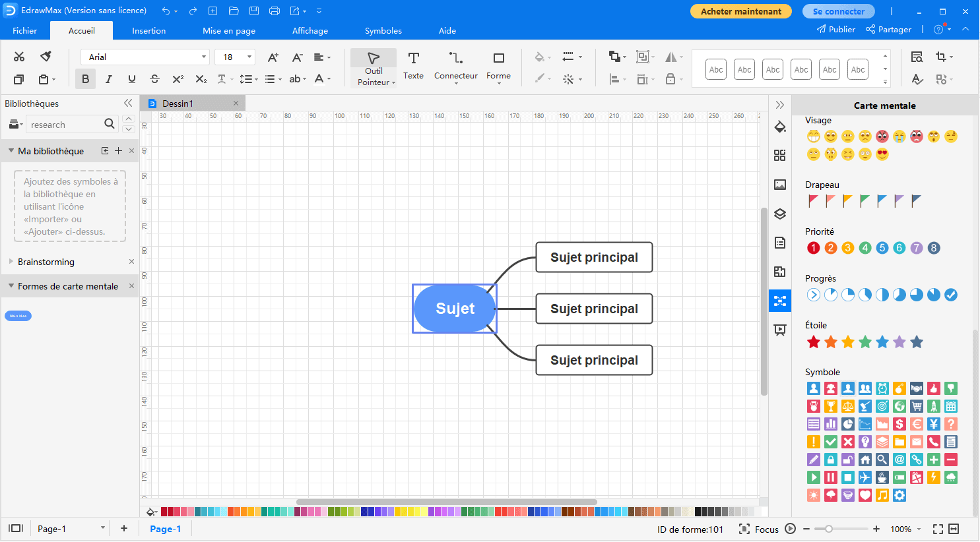Screen dimensions: 980x542
Task: Open the layers panel icon in sidebar
Action: coord(780,214)
